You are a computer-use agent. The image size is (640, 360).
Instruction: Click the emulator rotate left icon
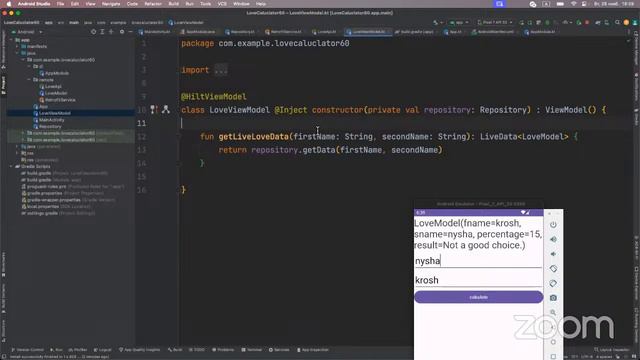(553, 269)
